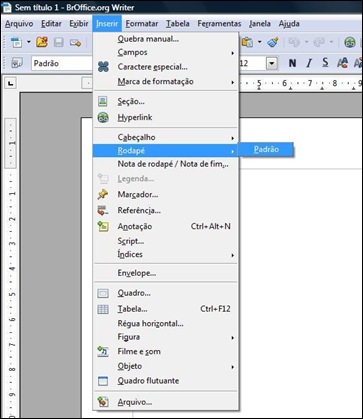Click the Quadro frame icon
The width and height of the screenshot is (363, 419).
tap(103, 293)
